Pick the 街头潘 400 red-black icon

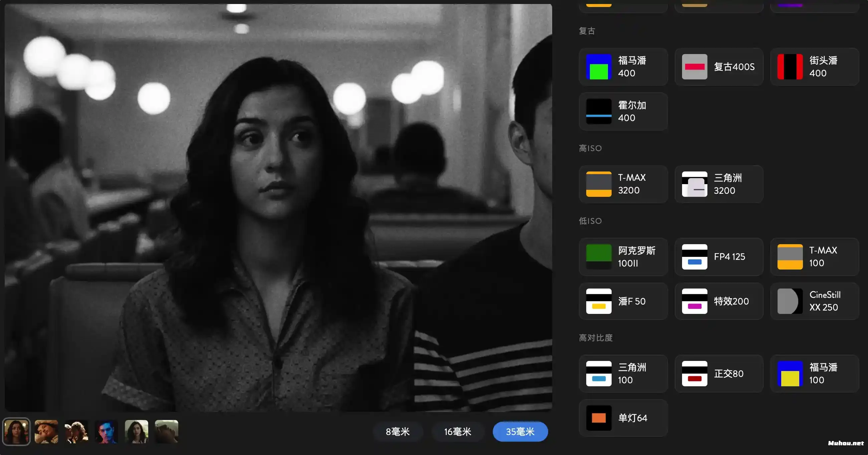(790, 67)
